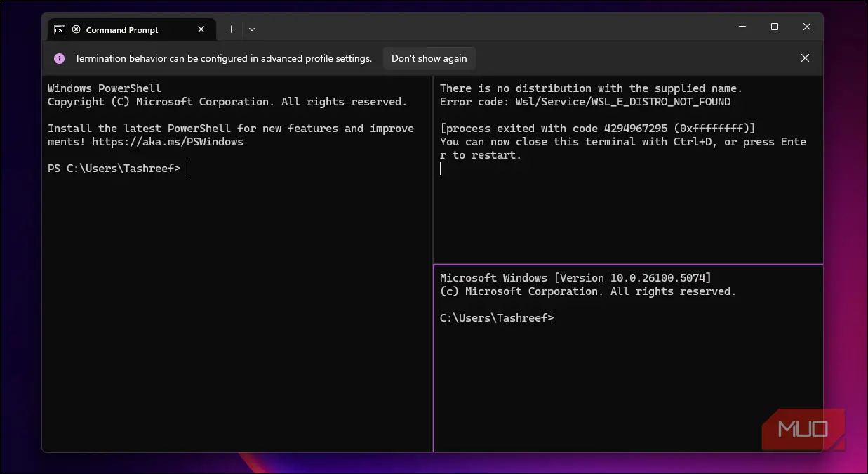Click the PowerShell copyright notice line
This screenshot has height=474, width=868.
click(x=227, y=102)
